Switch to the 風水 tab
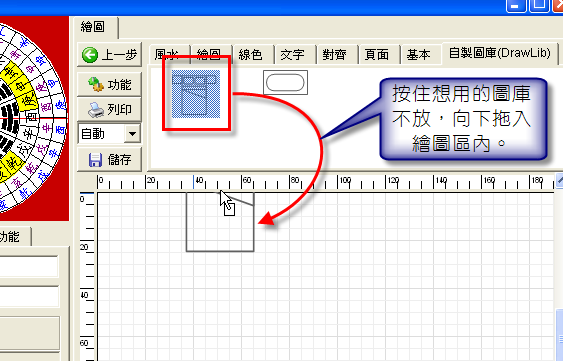Image resolution: width=563 pixels, height=361 pixels. tap(169, 55)
